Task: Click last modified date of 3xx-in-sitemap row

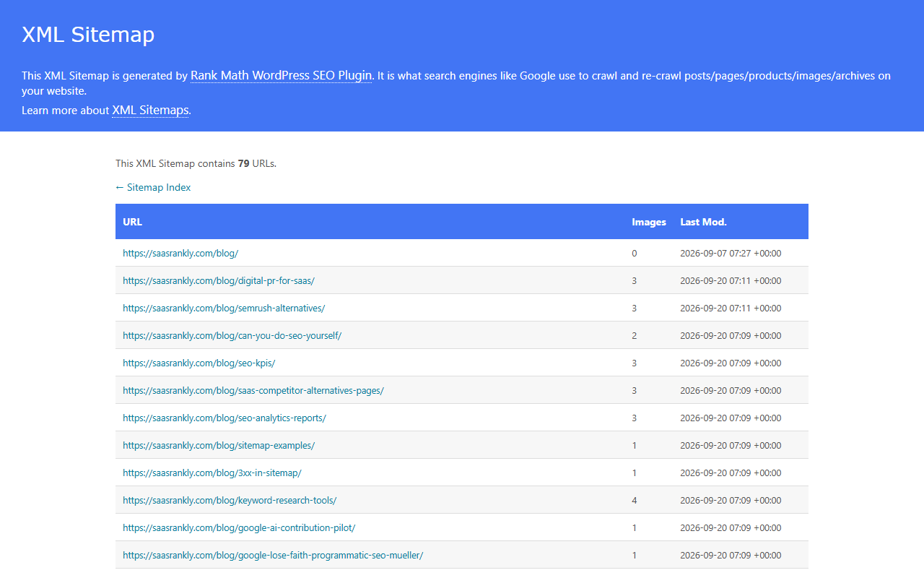Action: pos(731,473)
